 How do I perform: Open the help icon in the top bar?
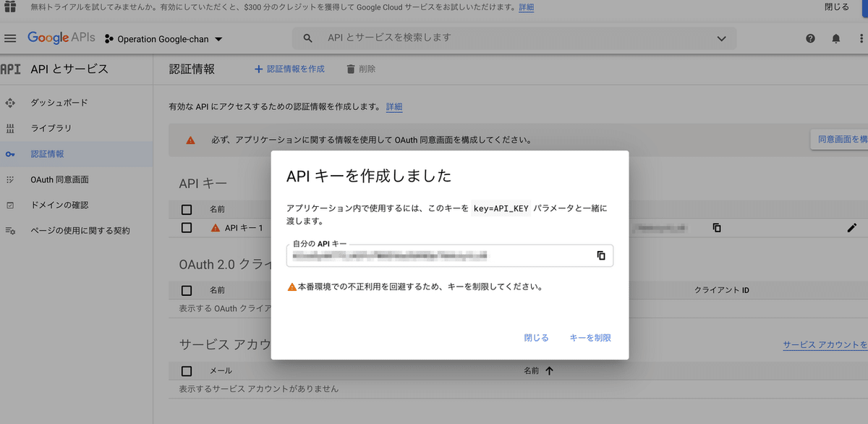[810, 38]
